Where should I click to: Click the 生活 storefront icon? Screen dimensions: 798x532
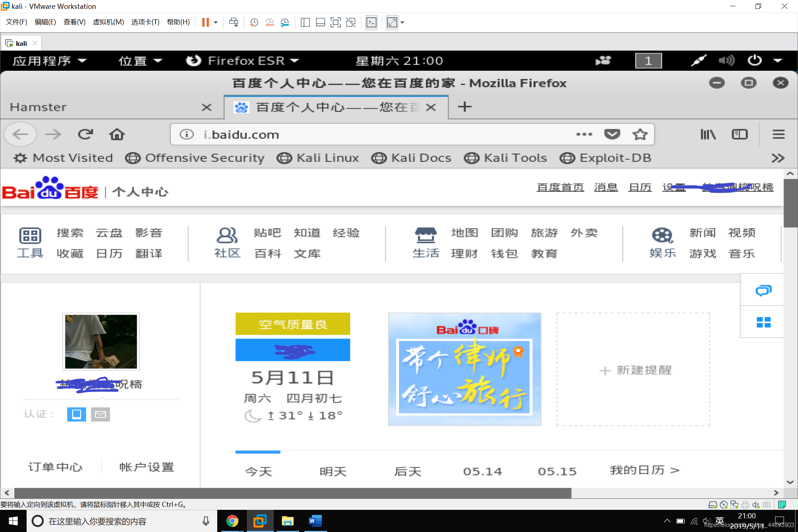[426, 235]
